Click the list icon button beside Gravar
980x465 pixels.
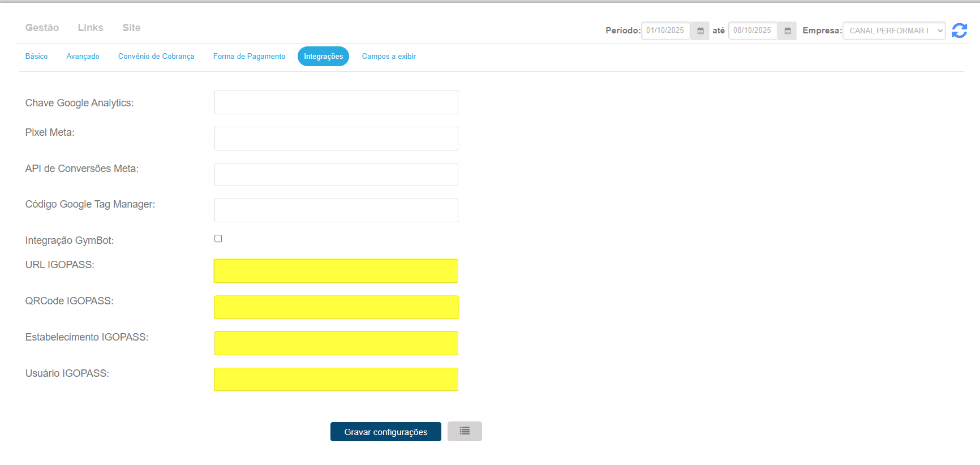[465, 431]
